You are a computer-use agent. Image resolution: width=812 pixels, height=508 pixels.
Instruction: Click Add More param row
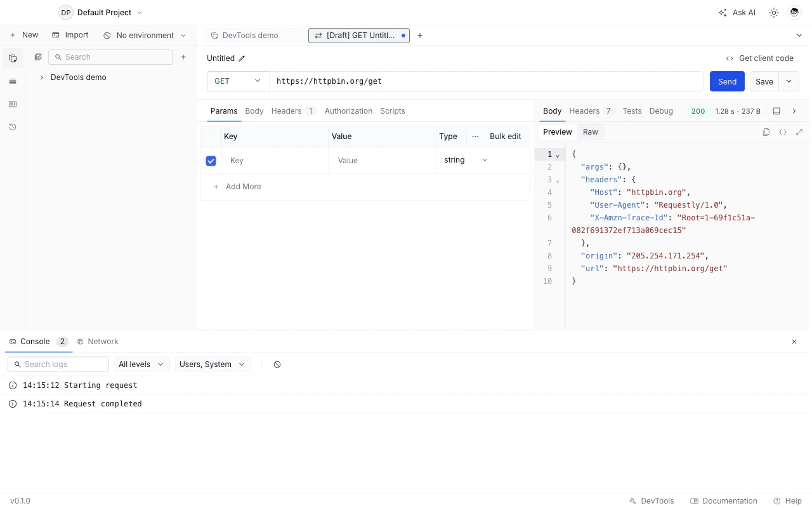[x=237, y=187]
